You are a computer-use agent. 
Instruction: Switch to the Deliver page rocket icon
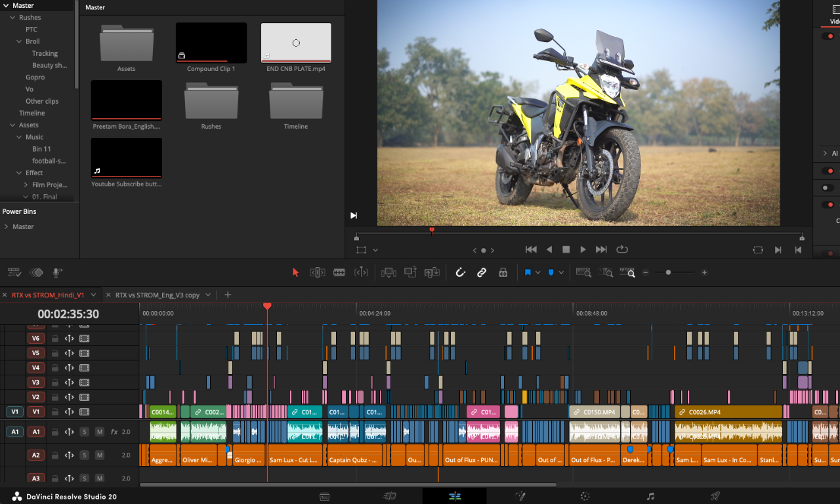[x=715, y=496]
